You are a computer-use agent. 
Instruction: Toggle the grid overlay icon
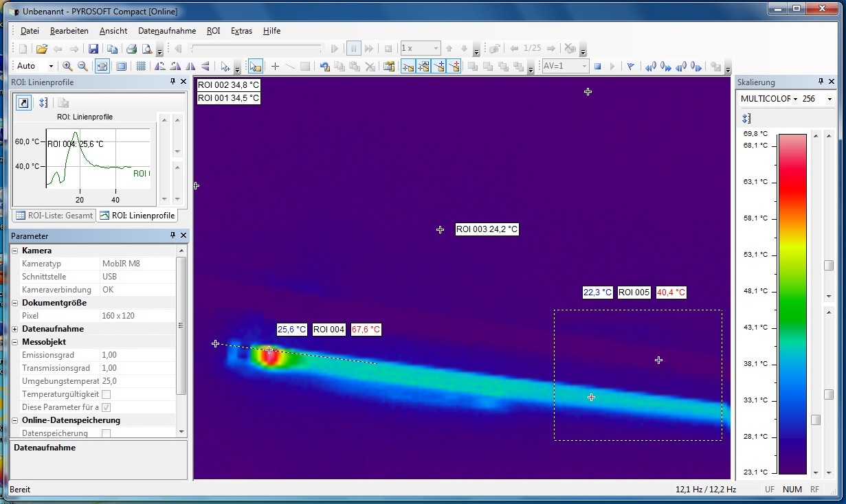point(140,66)
